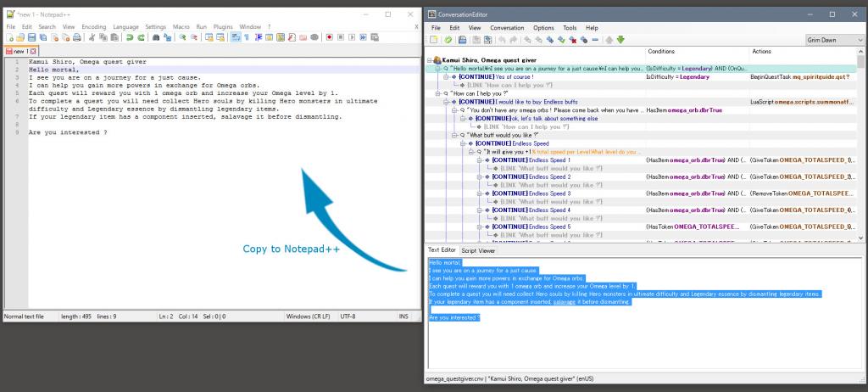Image resolution: width=868 pixels, height=392 pixels.
Task: Click Save icon in ConversationEditor toolbar
Action: point(462,39)
